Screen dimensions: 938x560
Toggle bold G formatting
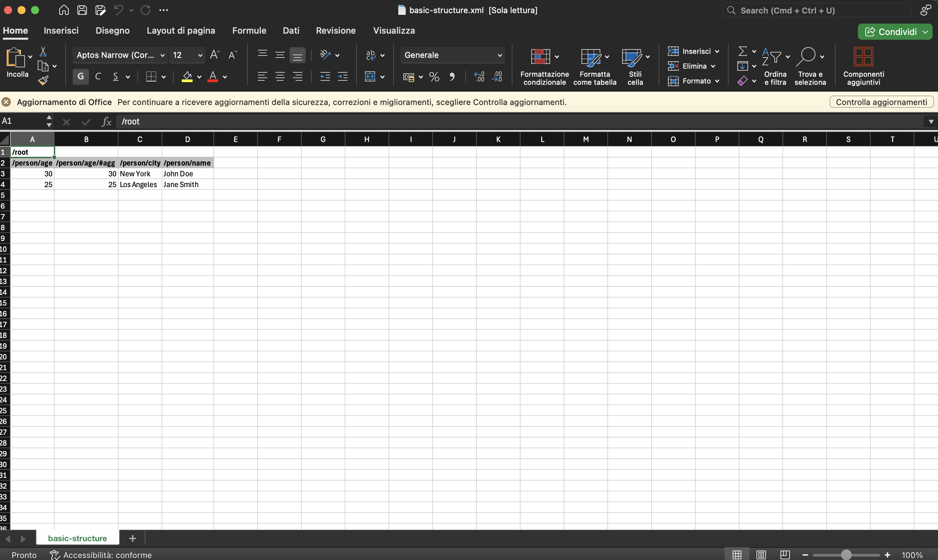pyautogui.click(x=80, y=77)
